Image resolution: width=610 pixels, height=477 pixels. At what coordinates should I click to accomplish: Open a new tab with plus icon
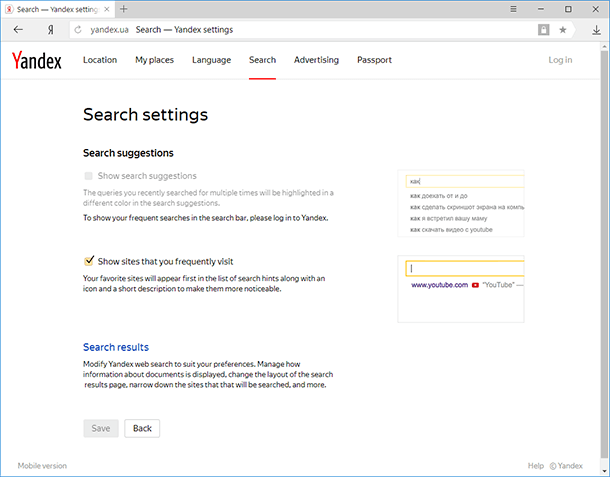124,9
